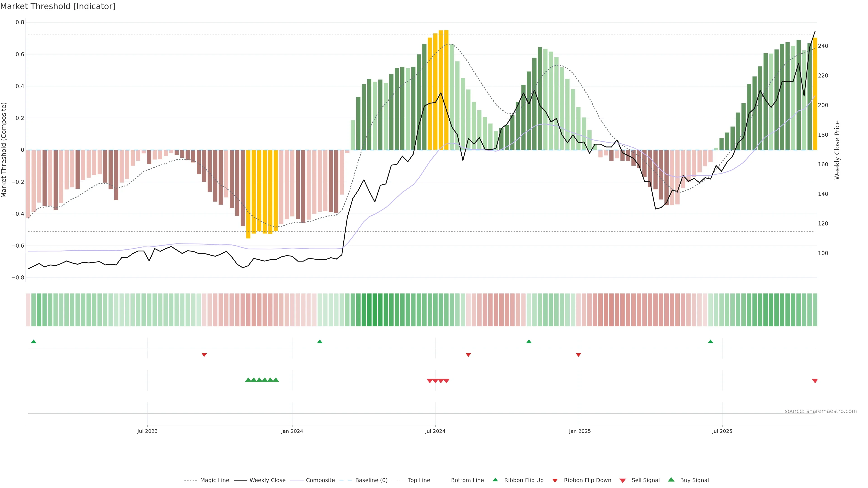868x488 pixels.
Task: Toggle Magic Line in the legend
Action: coord(214,480)
